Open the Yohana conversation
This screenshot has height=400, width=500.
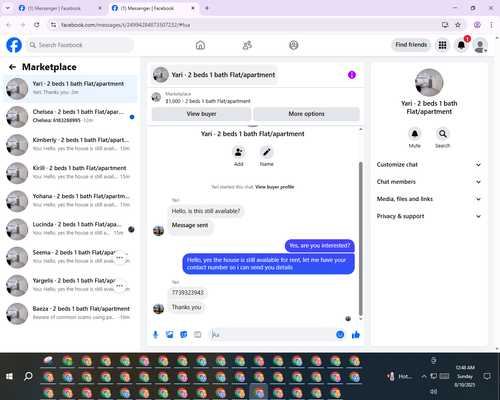pos(70,201)
